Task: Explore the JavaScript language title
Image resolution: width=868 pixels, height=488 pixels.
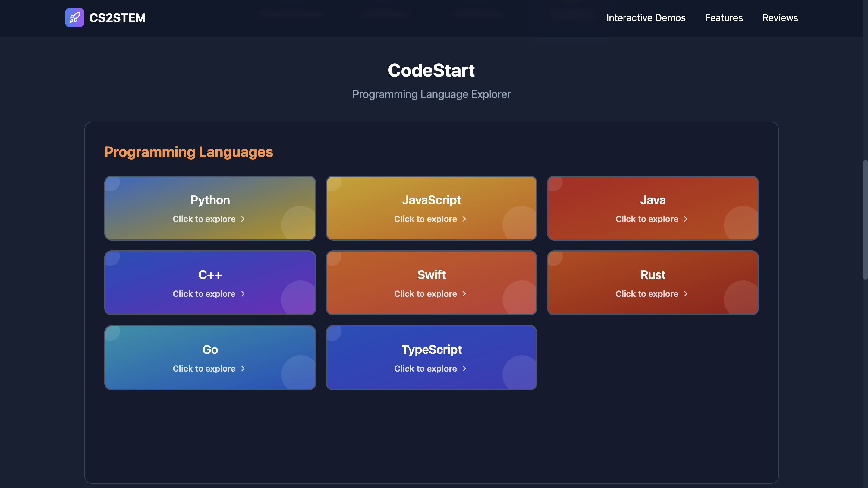Action: click(431, 200)
